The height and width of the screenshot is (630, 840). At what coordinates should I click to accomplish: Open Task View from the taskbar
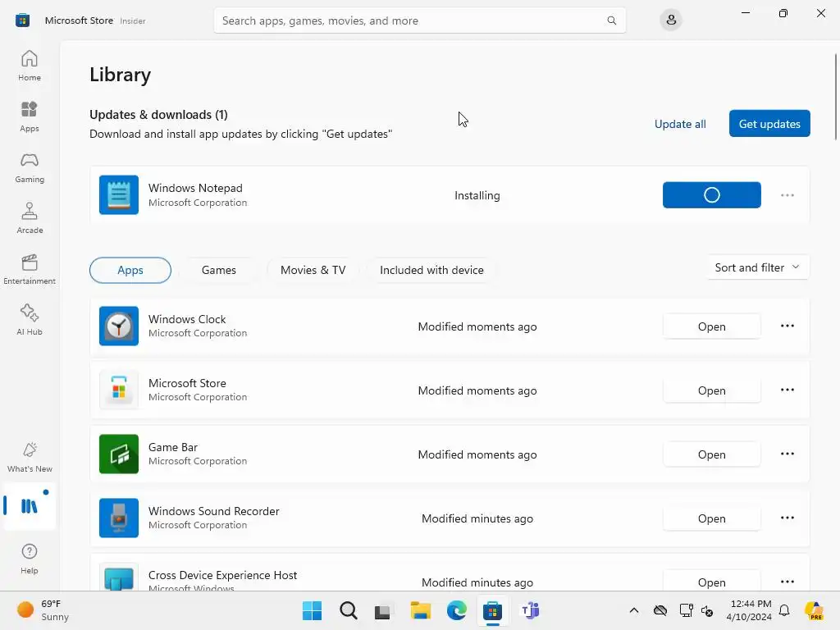tap(382, 610)
